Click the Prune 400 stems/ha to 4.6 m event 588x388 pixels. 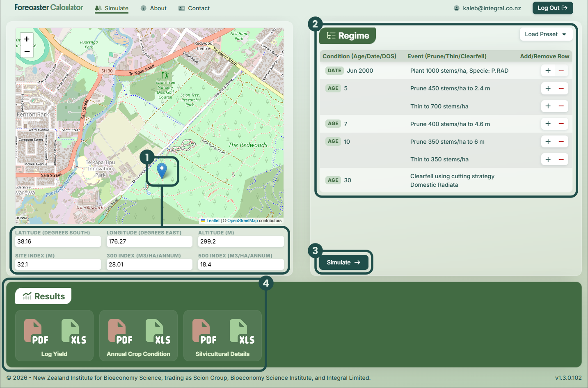click(450, 124)
